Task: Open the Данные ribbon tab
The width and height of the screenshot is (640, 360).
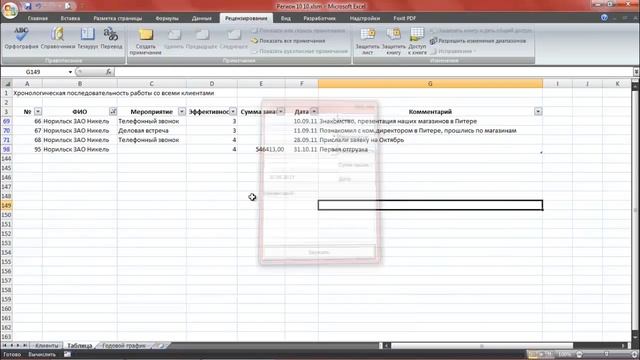Action: pos(202,18)
